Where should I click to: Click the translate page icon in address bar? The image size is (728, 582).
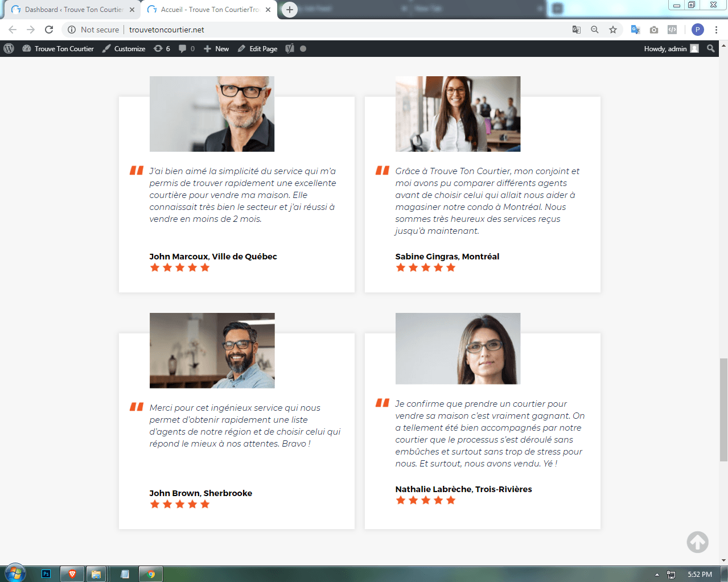point(577,30)
